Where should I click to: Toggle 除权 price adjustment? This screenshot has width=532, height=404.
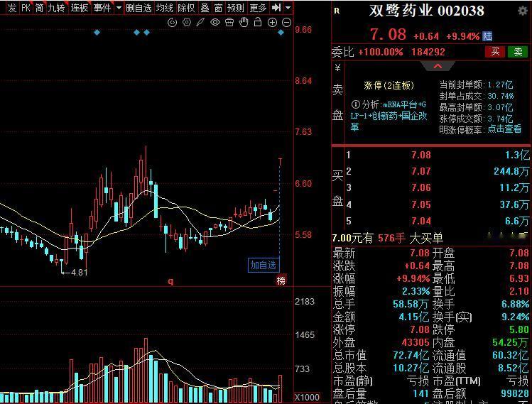[x=186, y=8]
